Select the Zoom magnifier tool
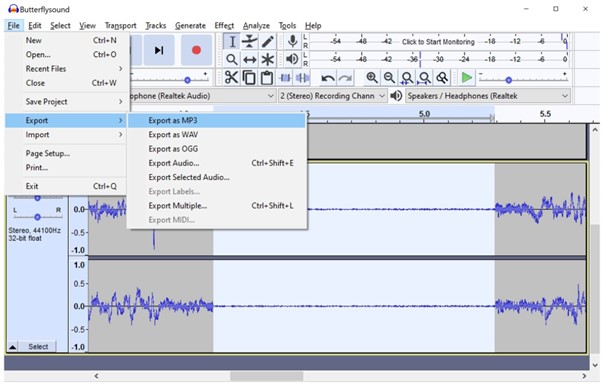 tap(232, 60)
